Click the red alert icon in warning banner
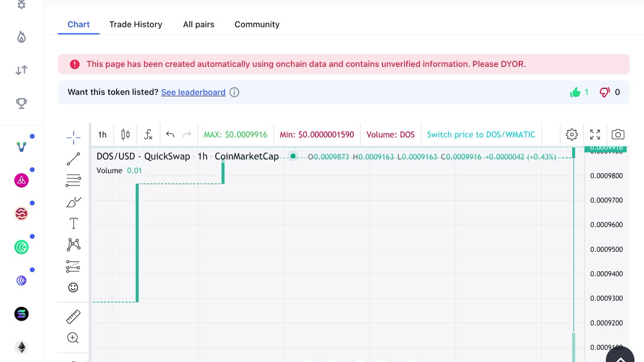The image size is (644, 362). [x=74, y=64]
